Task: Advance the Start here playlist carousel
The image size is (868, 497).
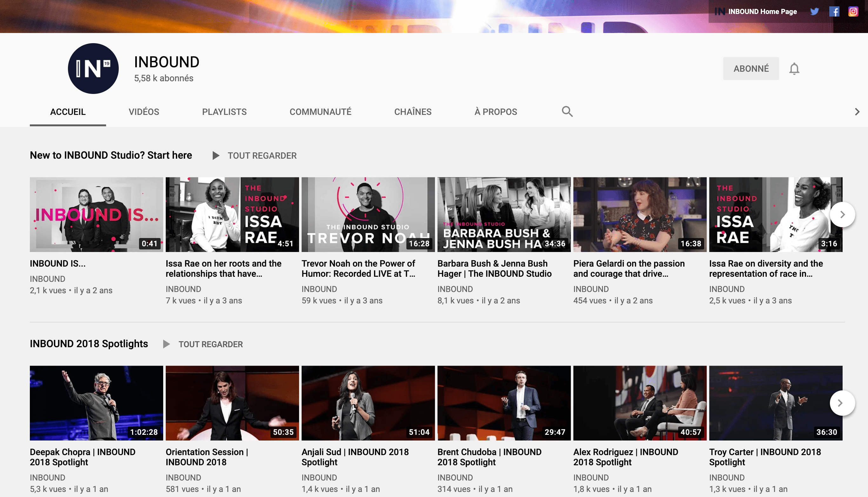Action: point(842,215)
